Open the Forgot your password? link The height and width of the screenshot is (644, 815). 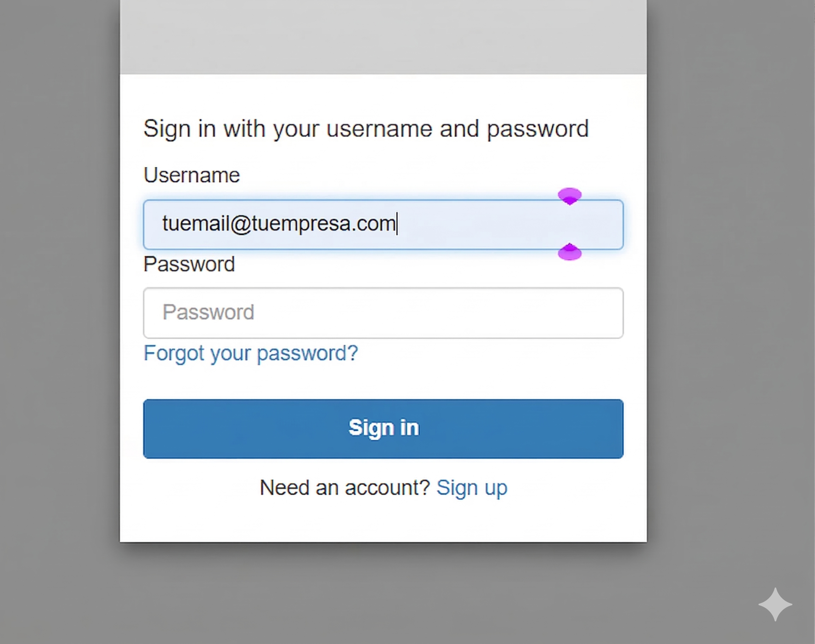[250, 353]
